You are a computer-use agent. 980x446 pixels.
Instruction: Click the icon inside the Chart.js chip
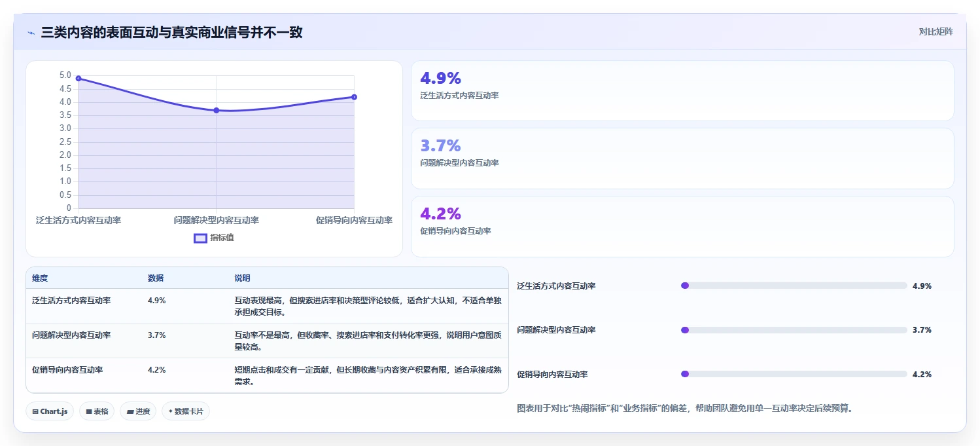click(x=35, y=412)
